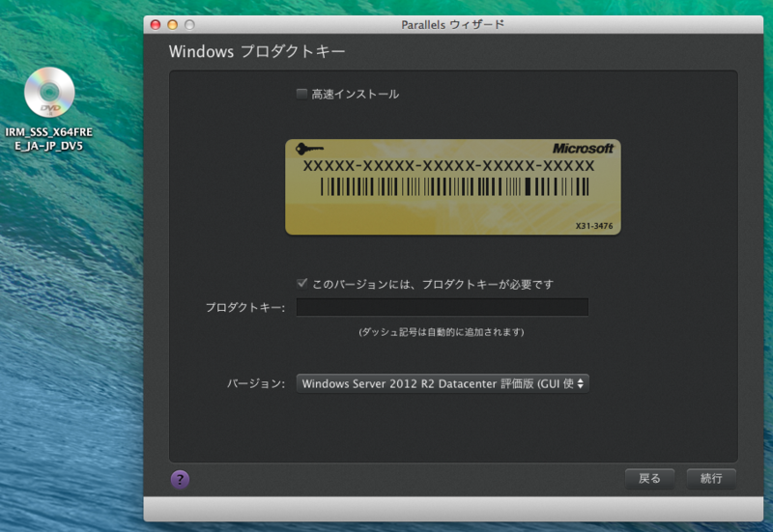Select the DVD disc icon on desktop

click(x=49, y=92)
